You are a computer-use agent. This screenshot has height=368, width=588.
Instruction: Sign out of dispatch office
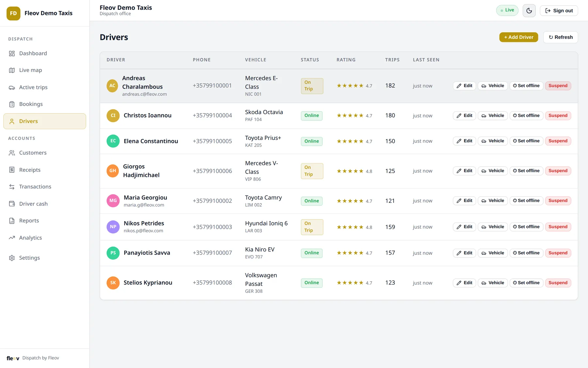[x=559, y=10]
